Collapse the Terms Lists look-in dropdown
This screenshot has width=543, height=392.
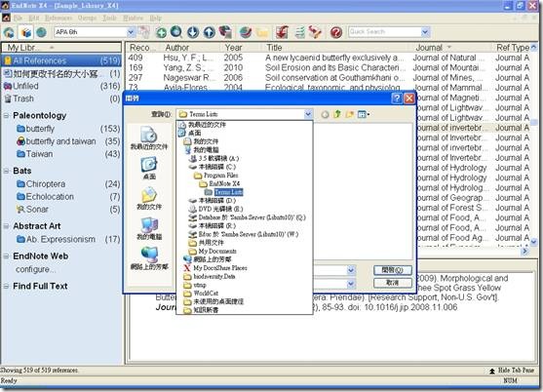coord(308,114)
